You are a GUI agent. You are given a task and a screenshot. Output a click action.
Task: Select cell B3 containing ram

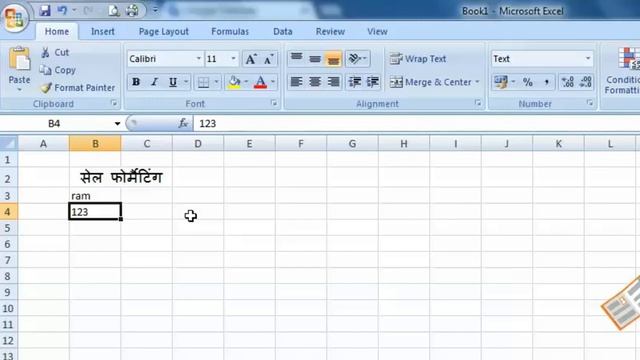point(95,196)
